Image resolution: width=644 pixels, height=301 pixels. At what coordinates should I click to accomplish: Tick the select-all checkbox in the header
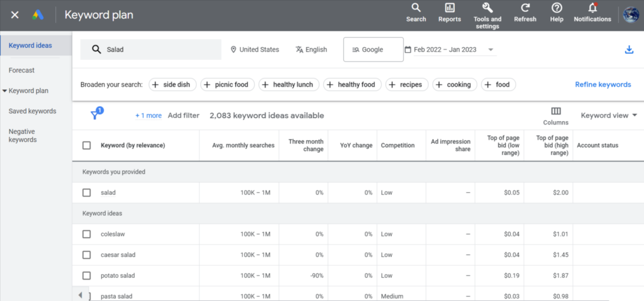click(x=87, y=145)
